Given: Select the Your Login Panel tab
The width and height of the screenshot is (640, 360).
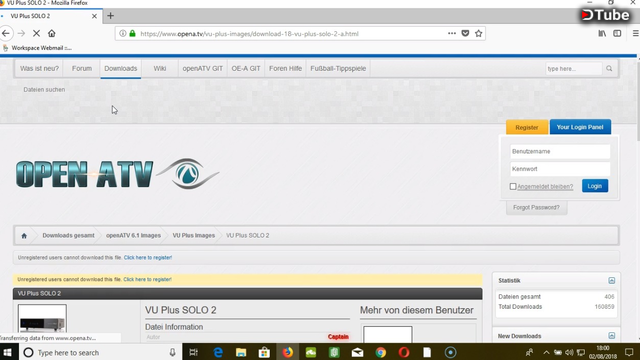Looking at the screenshot, I should (x=580, y=127).
